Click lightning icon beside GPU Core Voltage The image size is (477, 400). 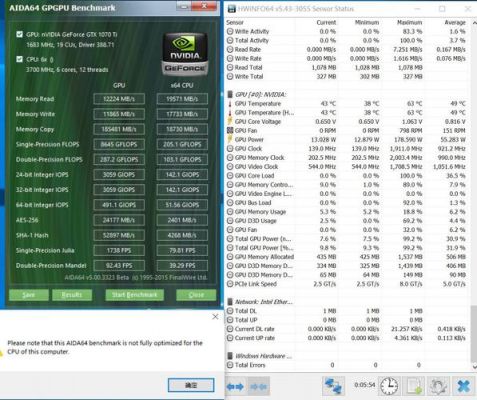pyautogui.click(x=230, y=121)
